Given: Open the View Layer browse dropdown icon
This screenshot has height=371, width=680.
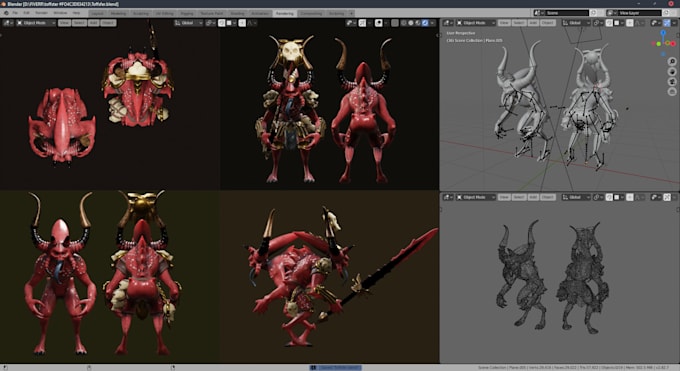Looking at the screenshot, I should tap(611, 13).
